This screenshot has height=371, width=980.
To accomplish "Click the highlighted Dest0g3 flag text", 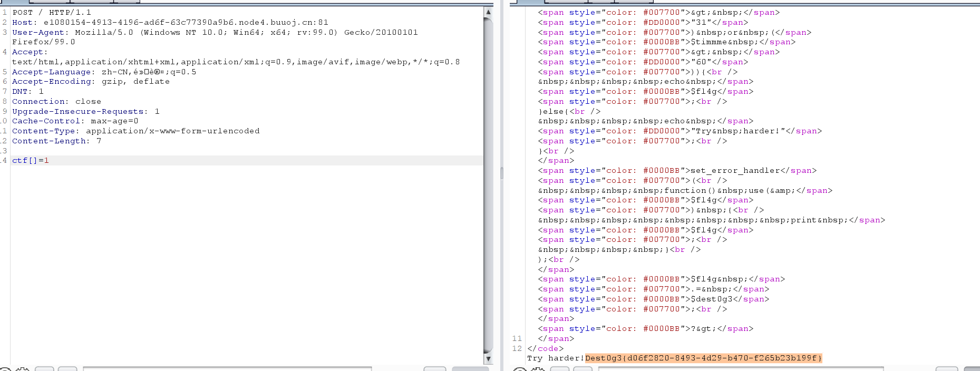I will [x=703, y=358].
